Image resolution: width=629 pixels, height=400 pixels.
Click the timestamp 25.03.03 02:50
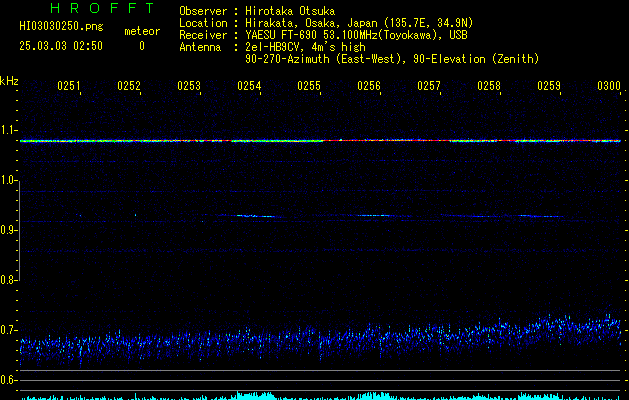61,46
